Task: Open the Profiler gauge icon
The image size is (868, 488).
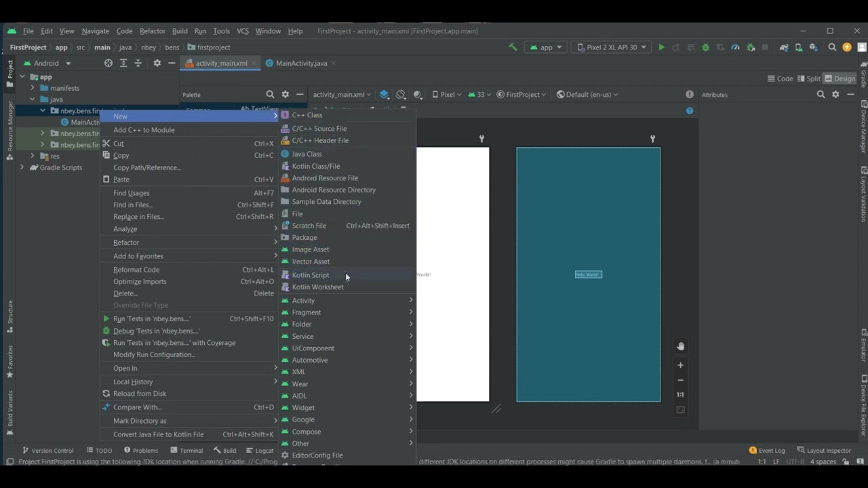Action: click(735, 47)
